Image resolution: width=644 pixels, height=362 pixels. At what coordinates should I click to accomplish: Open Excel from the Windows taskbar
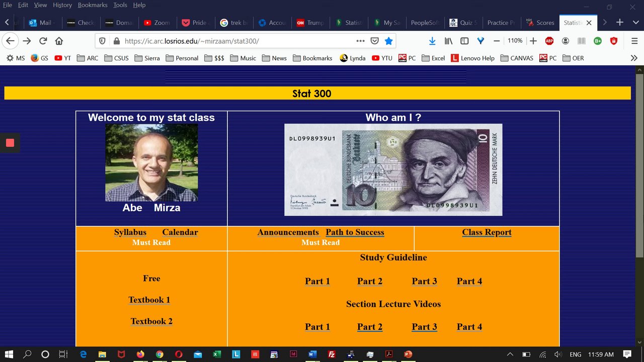pos(217,354)
